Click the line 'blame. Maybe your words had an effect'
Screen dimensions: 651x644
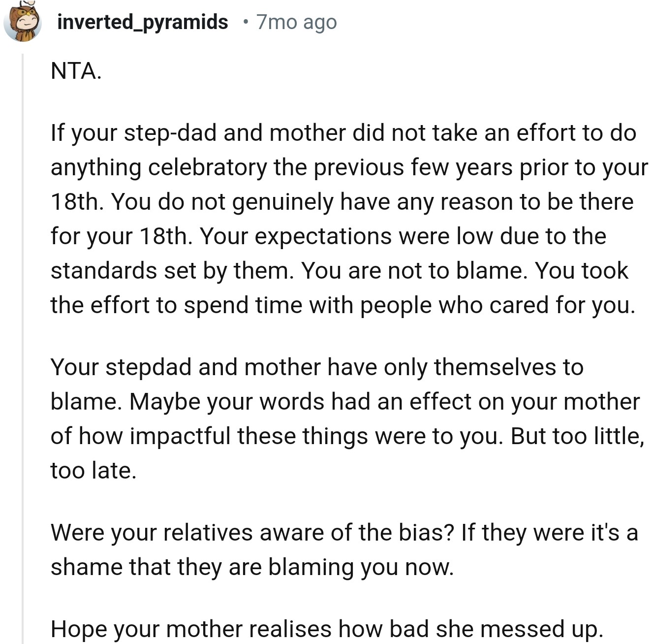pos(344,402)
